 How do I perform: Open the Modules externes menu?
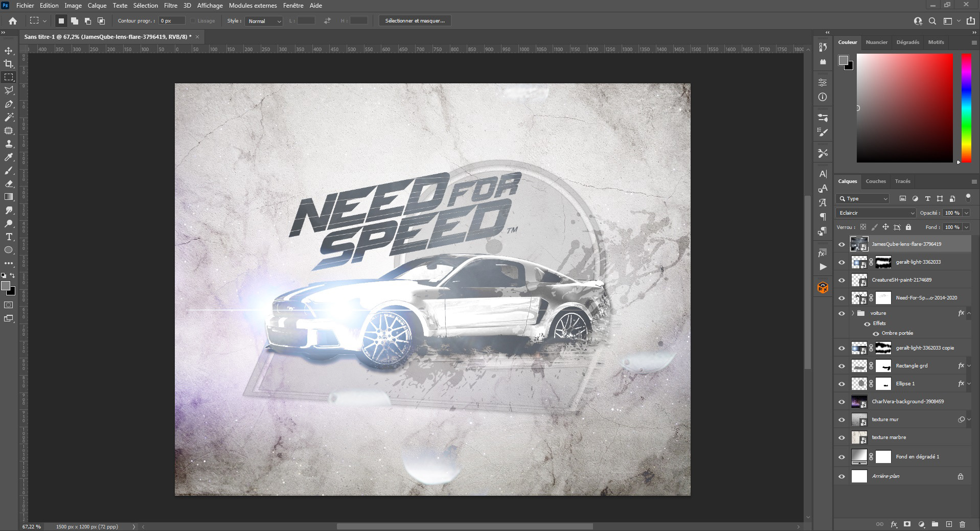tap(253, 6)
